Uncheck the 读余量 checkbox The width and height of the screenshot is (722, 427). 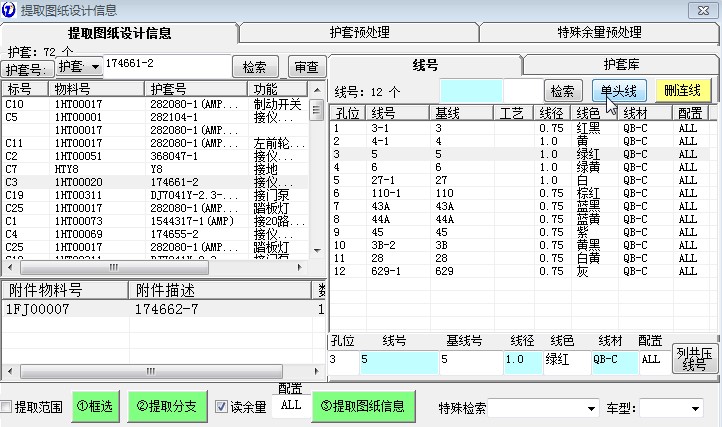(222, 407)
